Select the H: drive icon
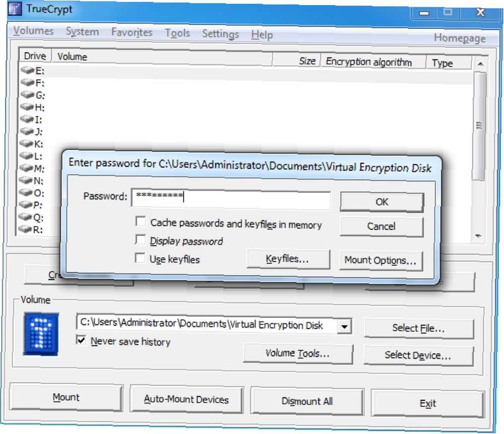Screen dimensions: 504x434 click(27, 107)
